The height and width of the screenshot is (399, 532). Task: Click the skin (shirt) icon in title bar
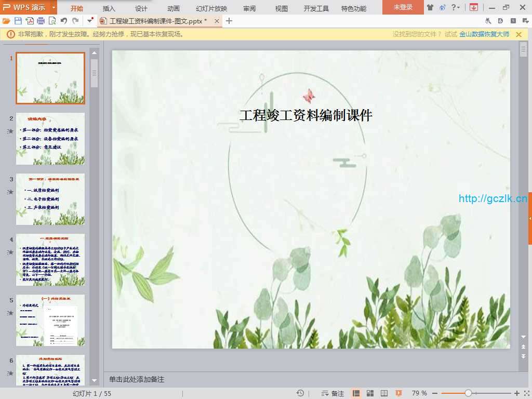tap(430, 7)
